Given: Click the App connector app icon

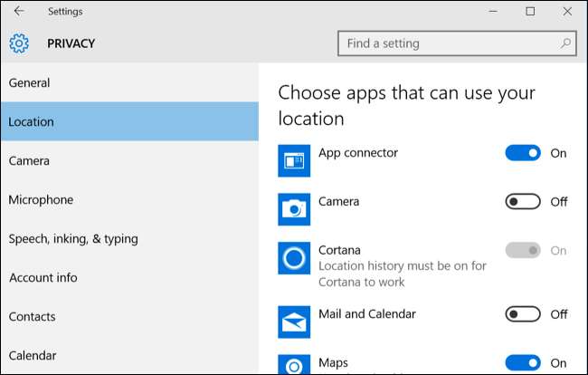Looking at the screenshot, I should 294,161.
